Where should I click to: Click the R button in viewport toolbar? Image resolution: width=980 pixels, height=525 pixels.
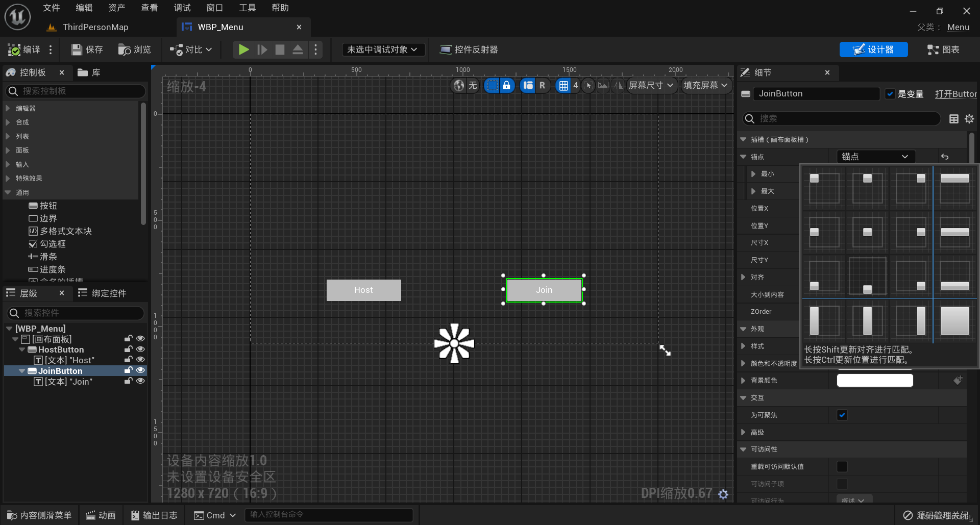542,85
